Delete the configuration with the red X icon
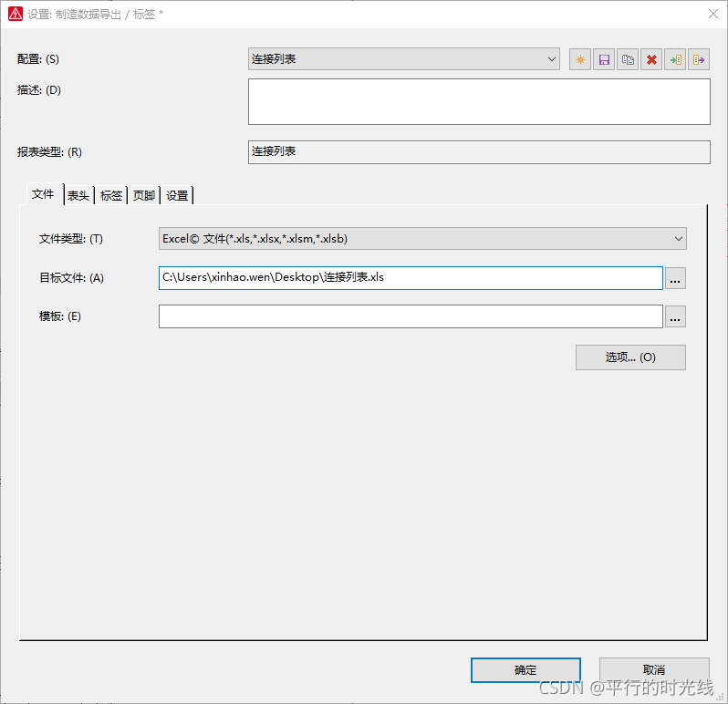This screenshot has width=728, height=704. pos(651,59)
